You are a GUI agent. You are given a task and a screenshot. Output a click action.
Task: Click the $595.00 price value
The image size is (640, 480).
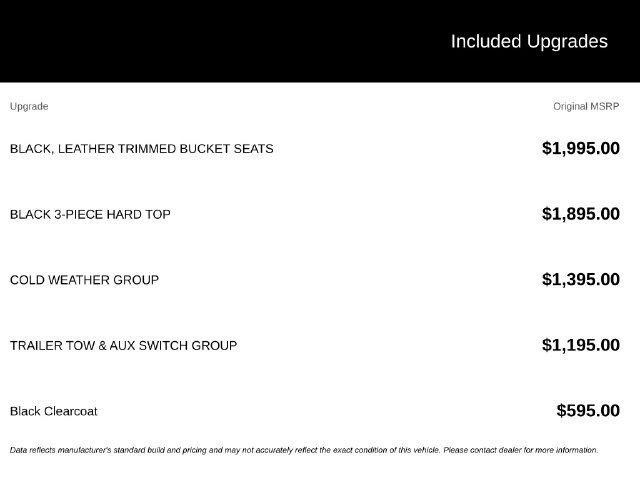click(x=588, y=411)
